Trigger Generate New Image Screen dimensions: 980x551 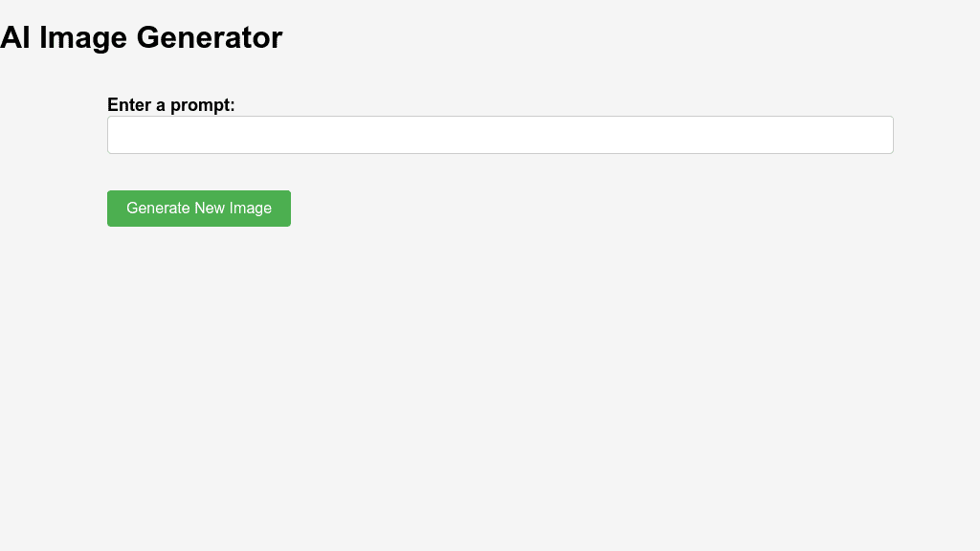coord(199,209)
